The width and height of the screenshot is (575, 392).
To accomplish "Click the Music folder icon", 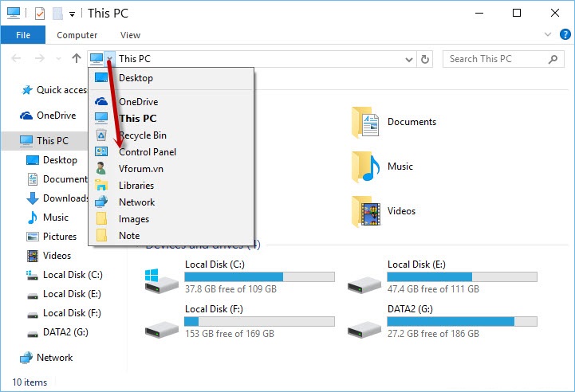I will (x=365, y=167).
